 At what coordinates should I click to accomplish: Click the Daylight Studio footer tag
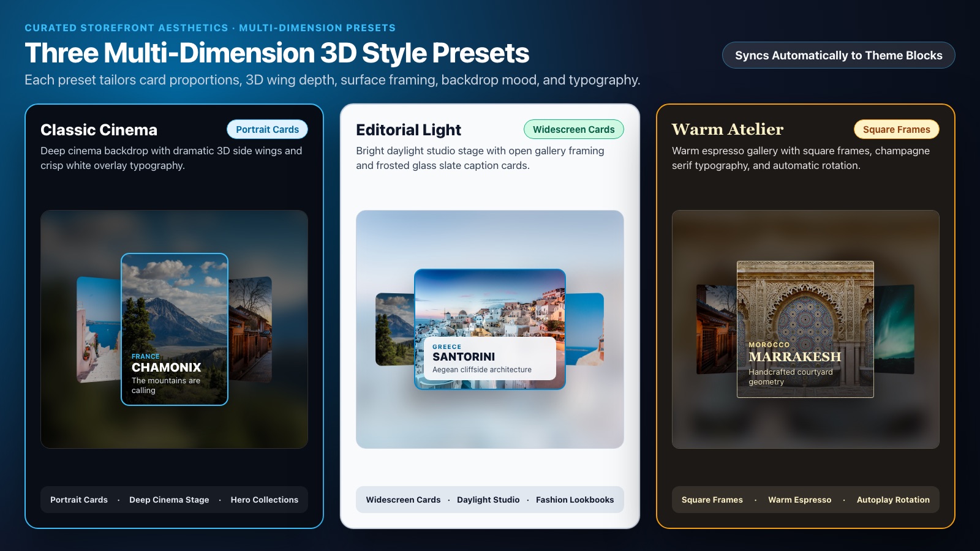pos(488,500)
